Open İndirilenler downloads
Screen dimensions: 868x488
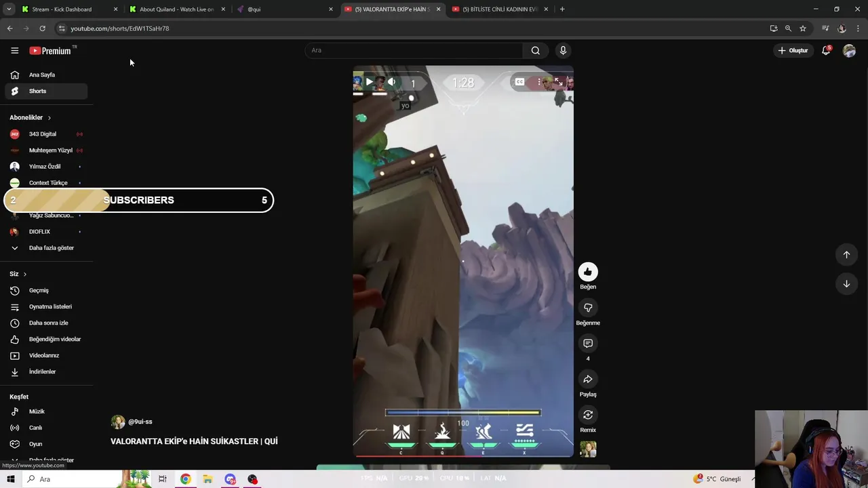click(46, 371)
